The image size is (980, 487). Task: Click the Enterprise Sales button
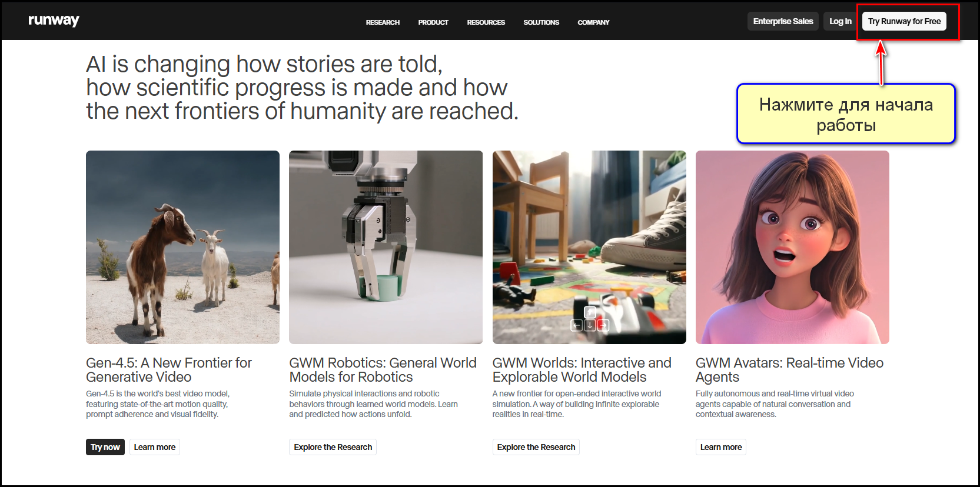click(x=783, y=21)
